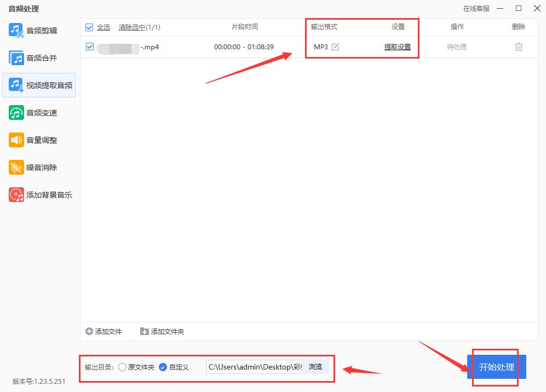This screenshot has height=392, width=546.
Task: Select the 音量调整 volume adjustment feature
Action: [x=33, y=140]
